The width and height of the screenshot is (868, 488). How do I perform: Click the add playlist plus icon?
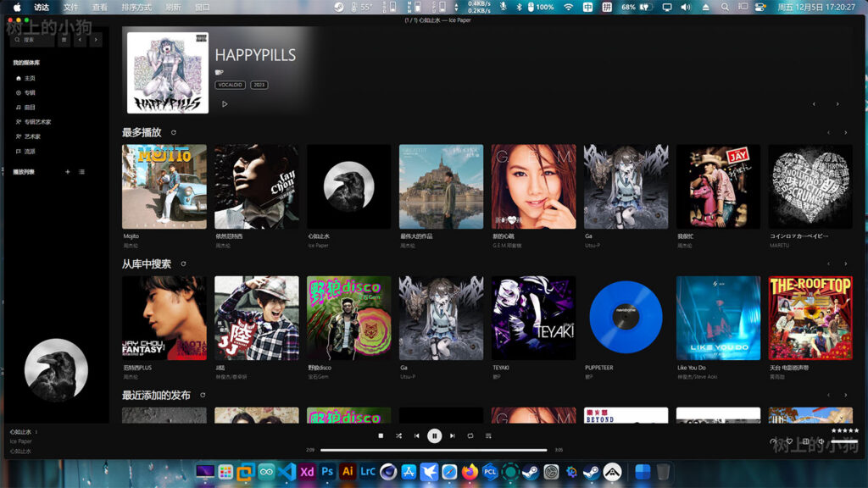click(68, 172)
